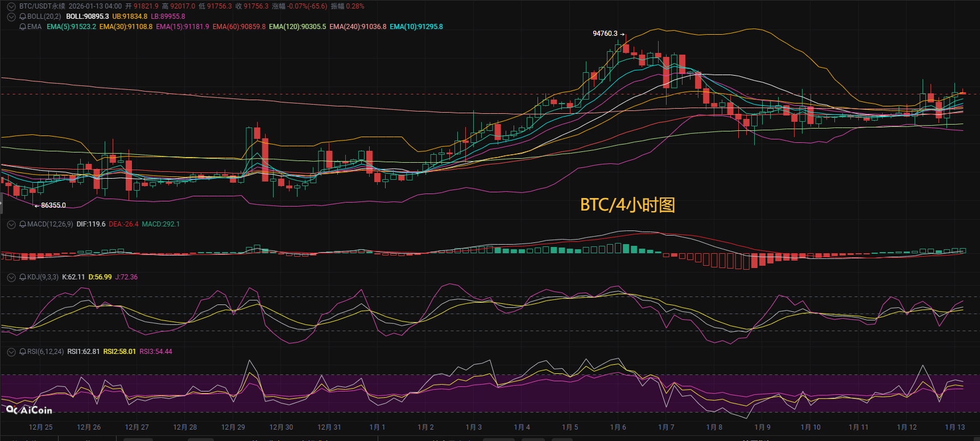980x441 pixels.
Task: Click the BOLL alert bell icon
Action: coord(23,17)
